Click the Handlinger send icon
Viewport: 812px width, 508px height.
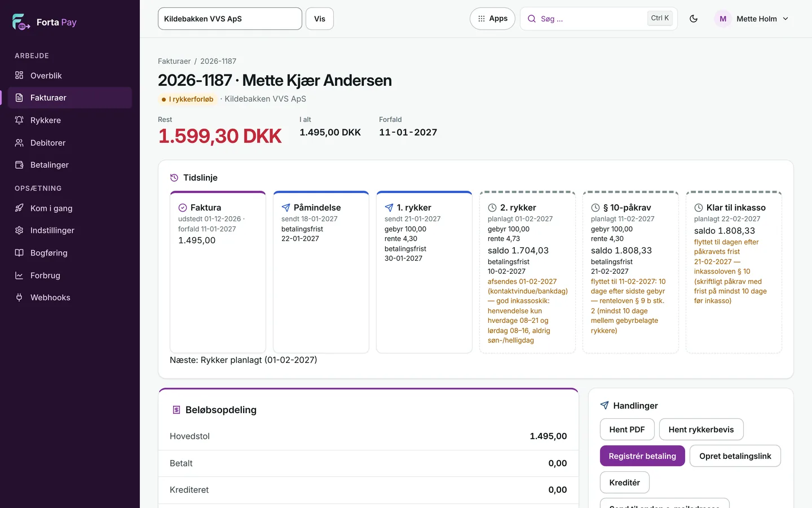[604, 405]
